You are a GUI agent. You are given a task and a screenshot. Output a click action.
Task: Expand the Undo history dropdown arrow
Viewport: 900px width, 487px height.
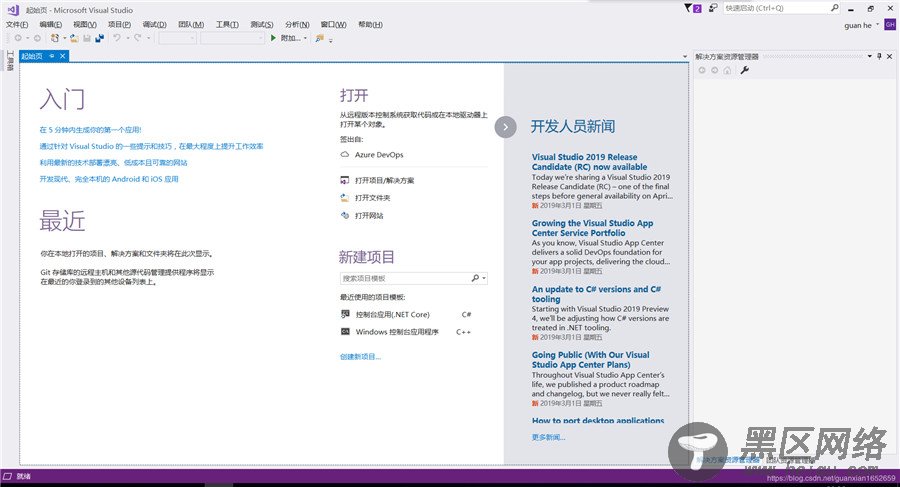coord(128,38)
